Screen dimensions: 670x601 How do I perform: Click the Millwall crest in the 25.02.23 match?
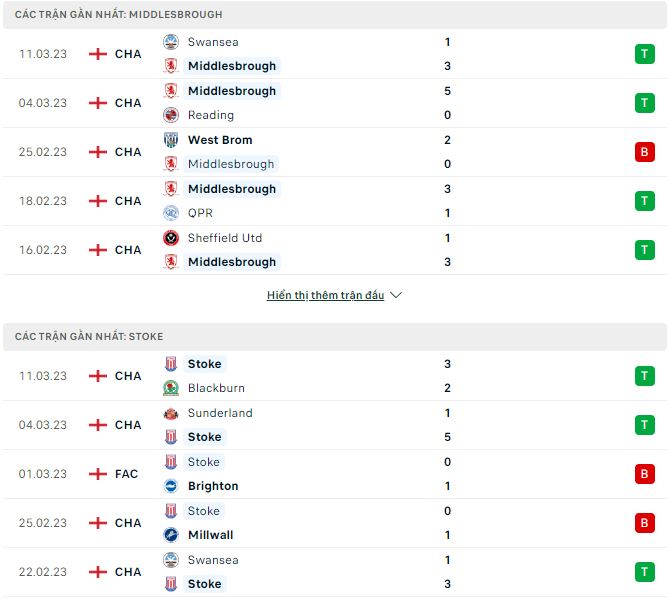point(171,535)
